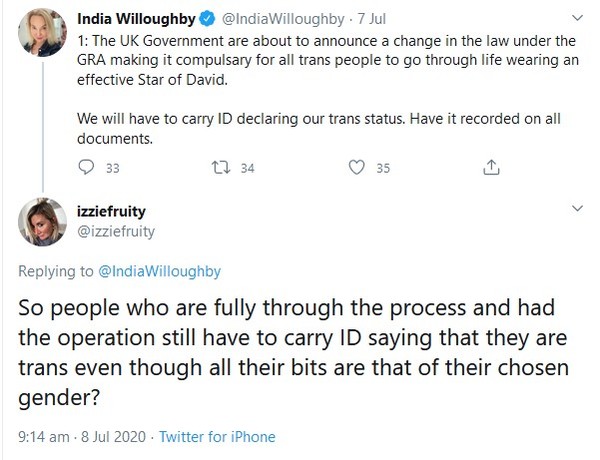This screenshot has width=600, height=460.
Task: Click the Twitter for iPhone source link
Action: [x=216, y=437]
